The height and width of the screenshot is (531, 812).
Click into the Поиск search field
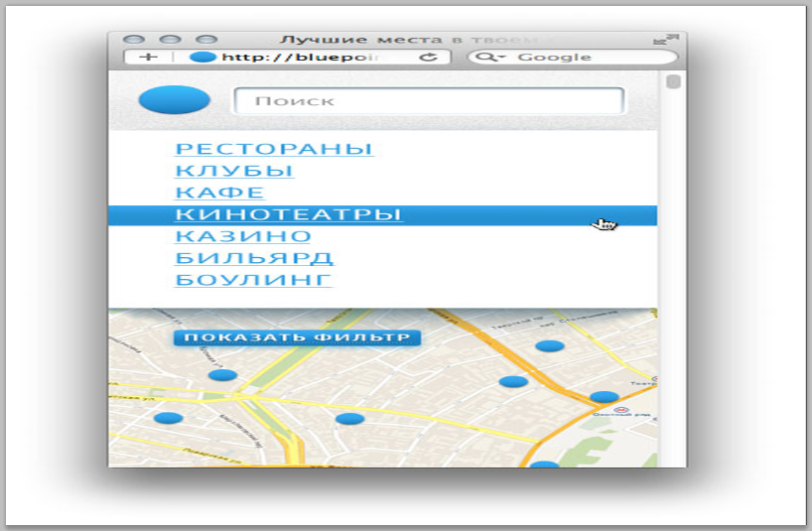coord(428,101)
